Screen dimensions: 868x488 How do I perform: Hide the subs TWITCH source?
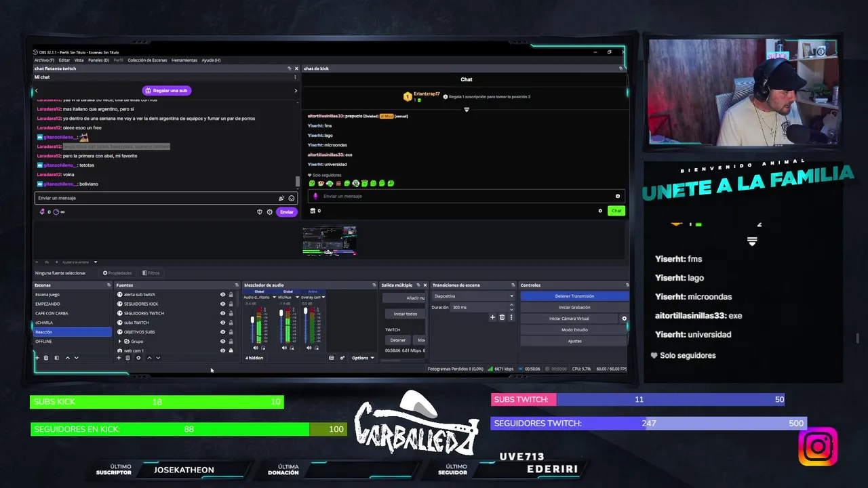(x=222, y=323)
